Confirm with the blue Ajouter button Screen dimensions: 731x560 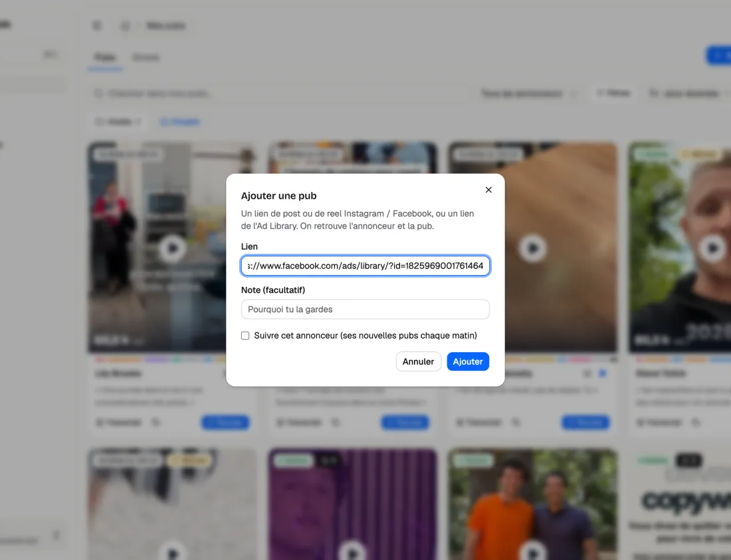[x=468, y=361]
